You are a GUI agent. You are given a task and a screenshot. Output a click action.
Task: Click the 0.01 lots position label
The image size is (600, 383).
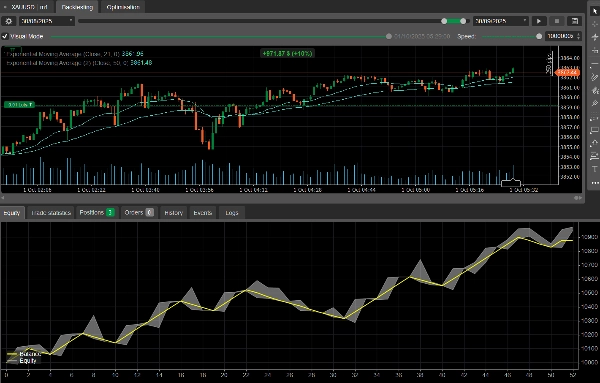[19, 104]
